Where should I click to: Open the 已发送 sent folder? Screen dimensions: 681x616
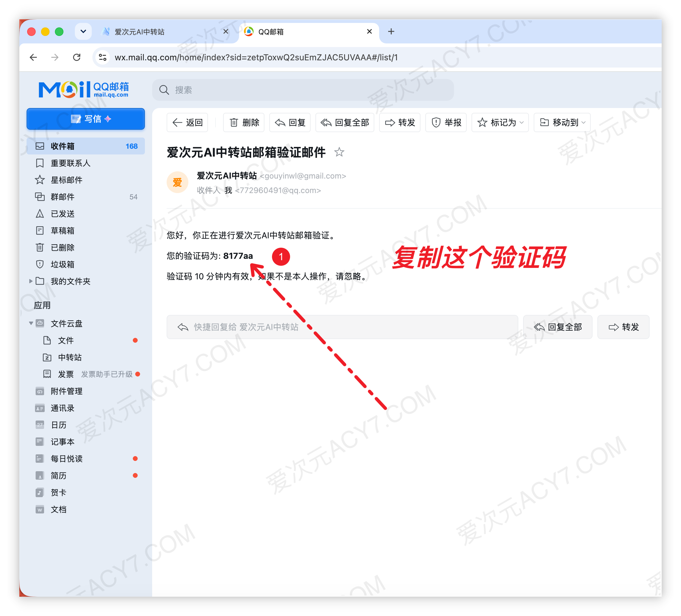(x=86, y=214)
